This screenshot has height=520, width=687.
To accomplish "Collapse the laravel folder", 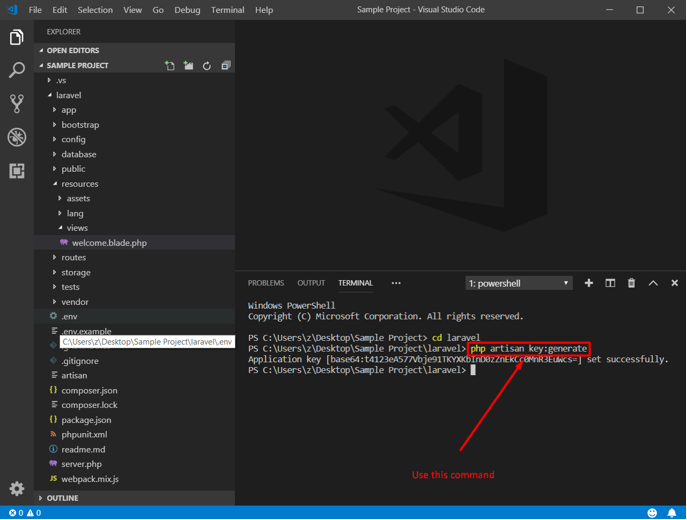I will tap(135, 95).
